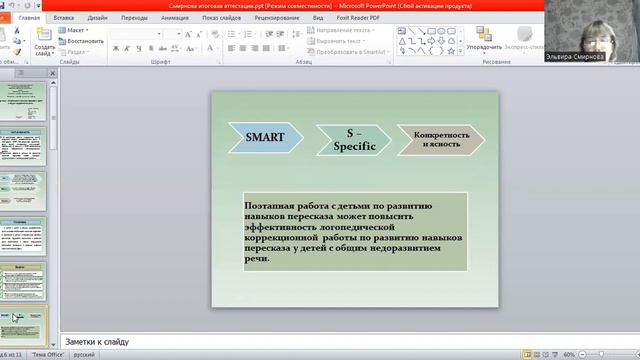Open the Вставка ribbon tab
Viewport: 640px width, 360px height.
tap(64, 18)
